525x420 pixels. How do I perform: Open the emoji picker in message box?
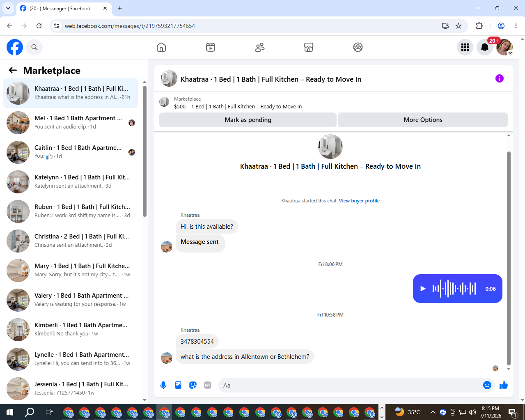click(x=487, y=385)
